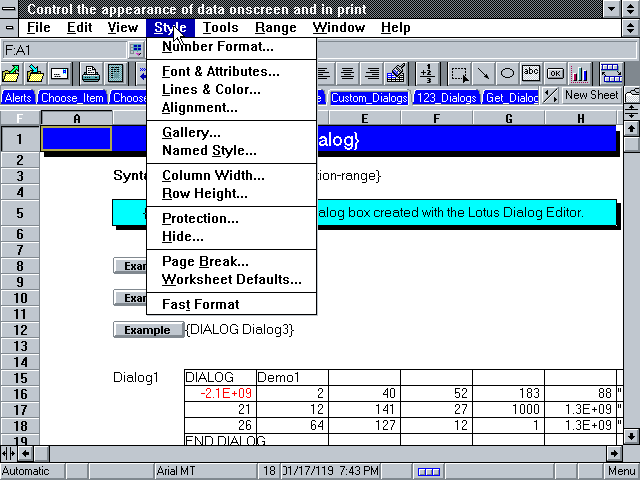Open the Help menu
The image size is (640, 480).
point(396,28)
